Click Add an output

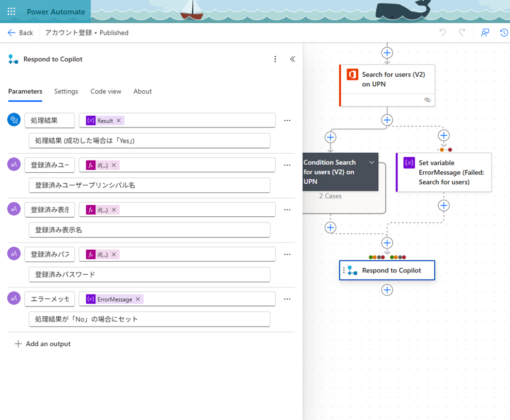point(43,344)
